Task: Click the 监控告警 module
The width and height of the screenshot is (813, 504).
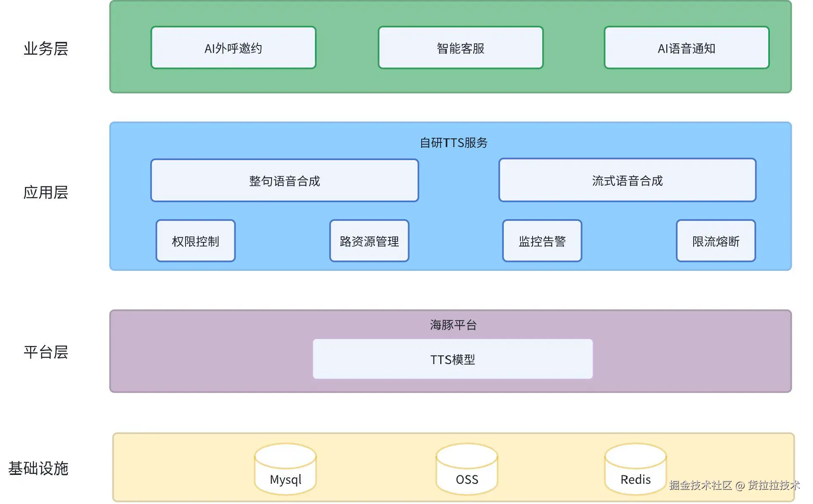Action: pos(541,241)
